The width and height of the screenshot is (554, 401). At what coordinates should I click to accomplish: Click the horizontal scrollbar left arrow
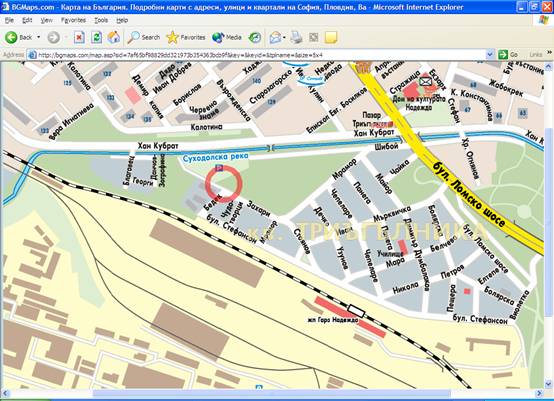(5, 393)
